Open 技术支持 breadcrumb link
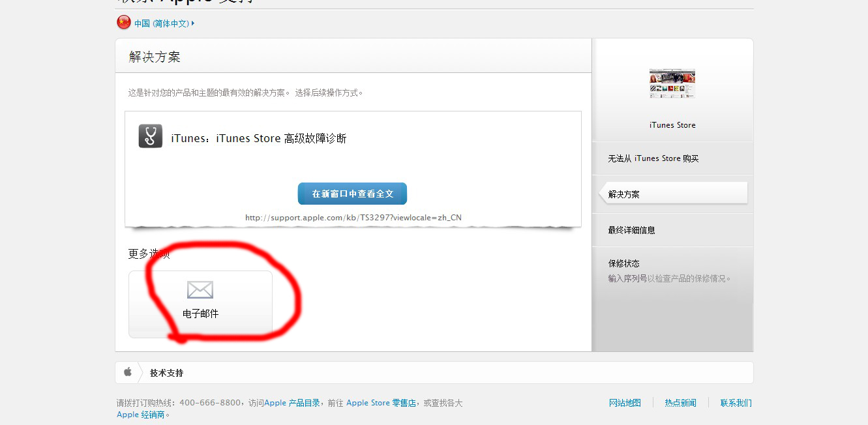The width and height of the screenshot is (868, 425). pyautogui.click(x=167, y=373)
